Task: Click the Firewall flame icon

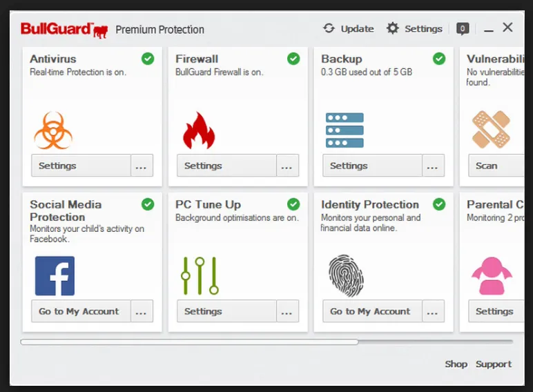Action: point(199,130)
